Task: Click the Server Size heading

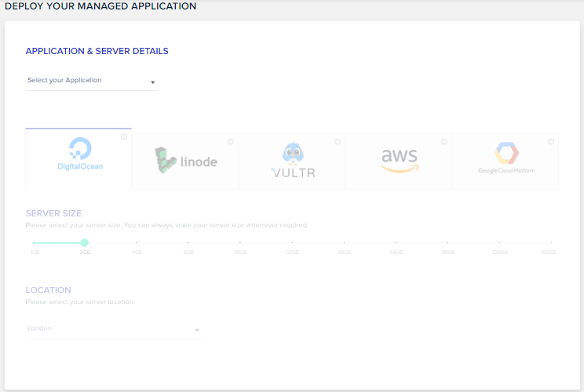Action: tap(53, 213)
